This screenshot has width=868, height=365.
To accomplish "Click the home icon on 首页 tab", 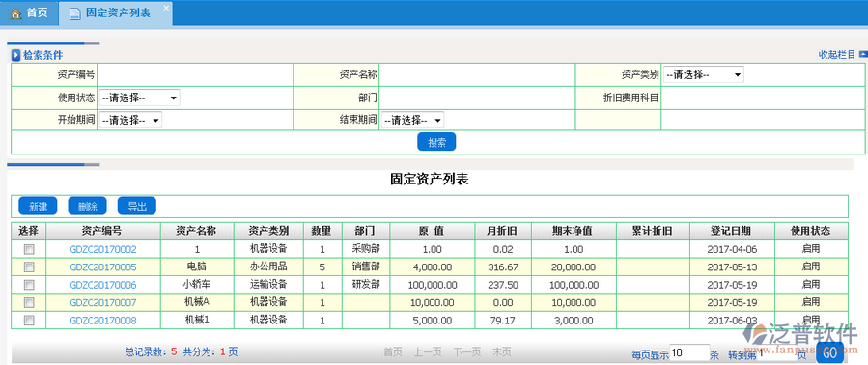I will pyautogui.click(x=16, y=14).
